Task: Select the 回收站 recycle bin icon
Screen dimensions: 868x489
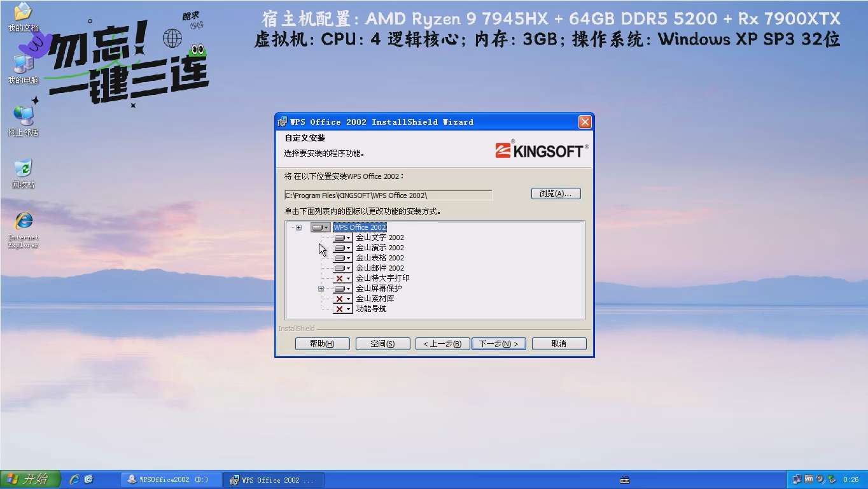Action: (x=23, y=173)
